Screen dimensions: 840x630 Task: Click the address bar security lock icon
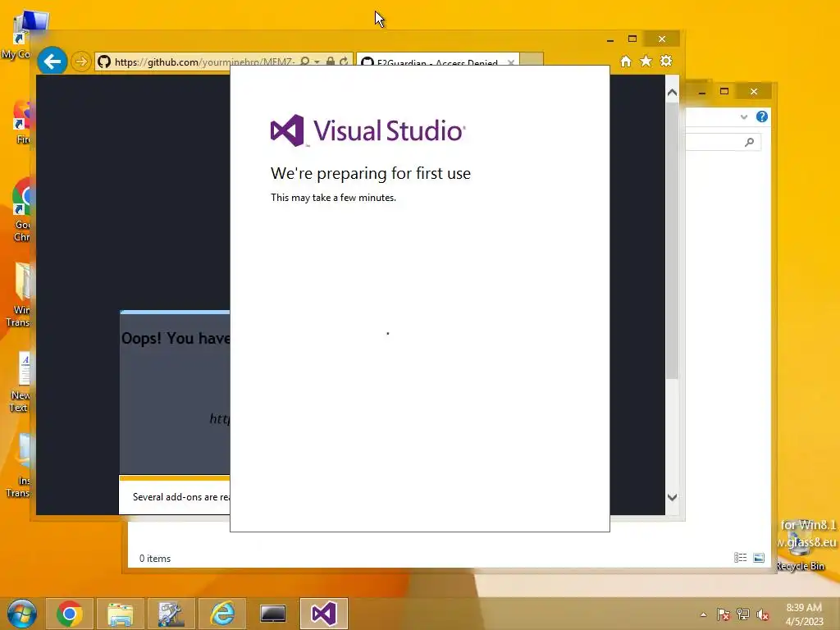point(331,62)
